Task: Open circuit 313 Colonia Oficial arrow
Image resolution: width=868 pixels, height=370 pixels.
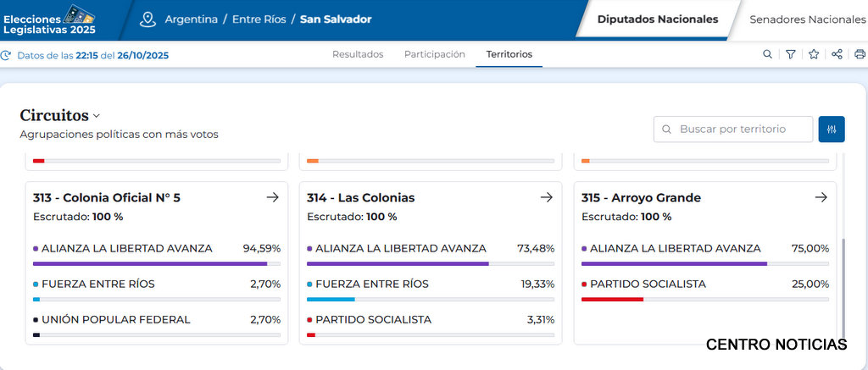Action: click(x=272, y=197)
